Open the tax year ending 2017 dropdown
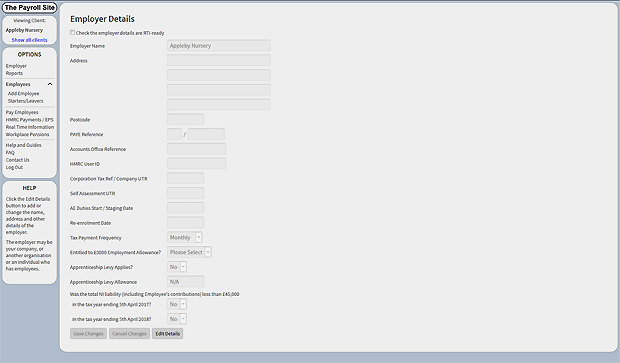The image size is (620, 363). pyautogui.click(x=177, y=304)
